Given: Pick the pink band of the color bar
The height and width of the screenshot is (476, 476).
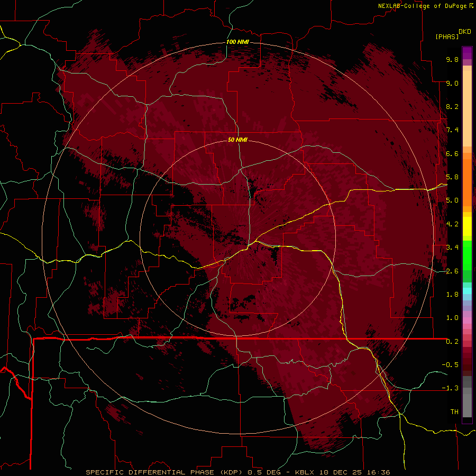Looking at the screenshot, I should (x=467, y=321).
